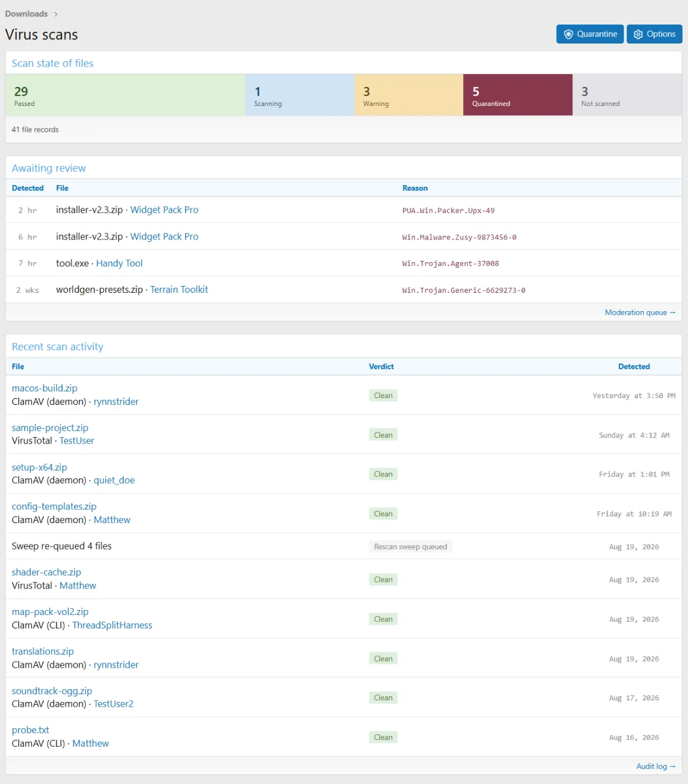The height and width of the screenshot is (784, 688).
Task: Select the 1 Scanning state block
Action: tap(300, 95)
